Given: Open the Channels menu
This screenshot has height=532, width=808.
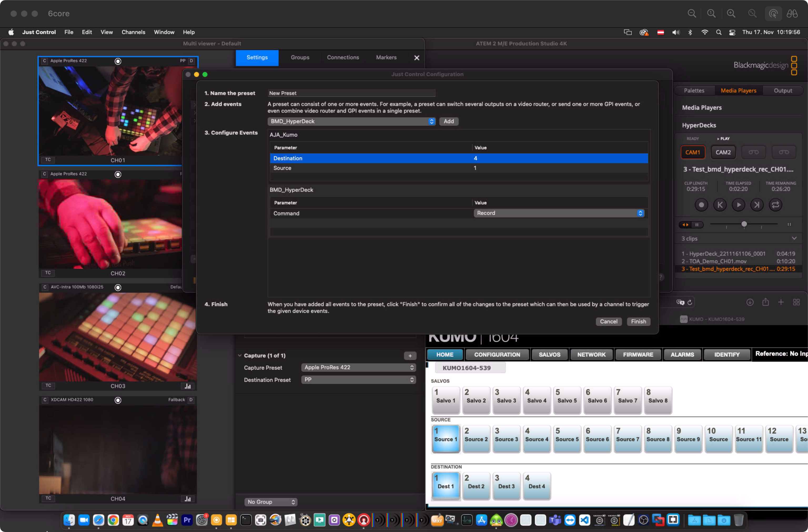Looking at the screenshot, I should tap(133, 32).
